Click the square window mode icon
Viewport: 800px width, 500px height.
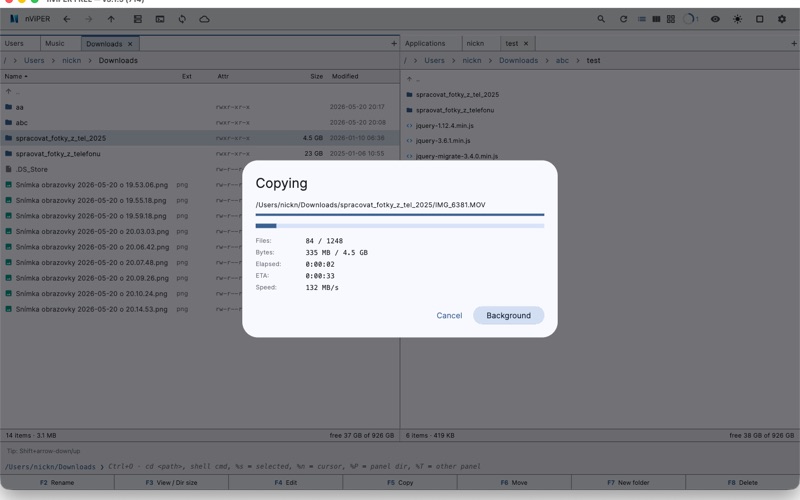[x=760, y=19]
